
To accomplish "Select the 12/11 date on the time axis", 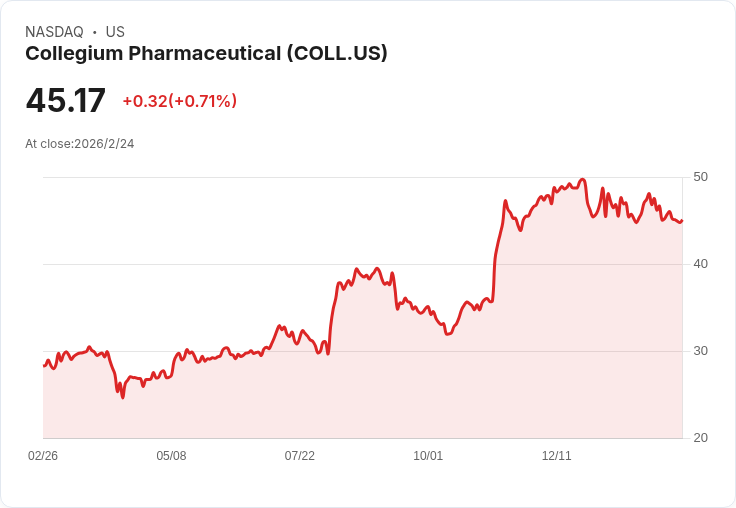I will point(556,456).
